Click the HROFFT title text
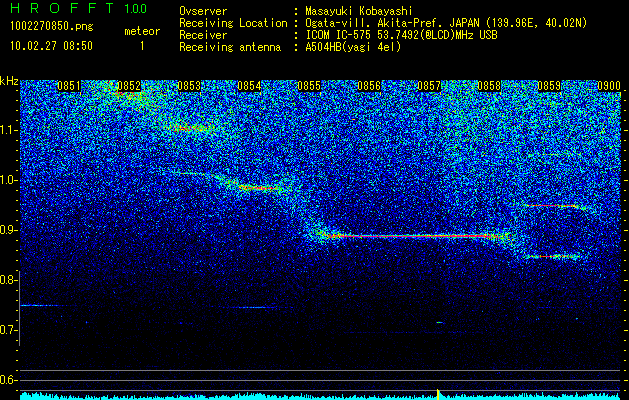 tap(62, 8)
